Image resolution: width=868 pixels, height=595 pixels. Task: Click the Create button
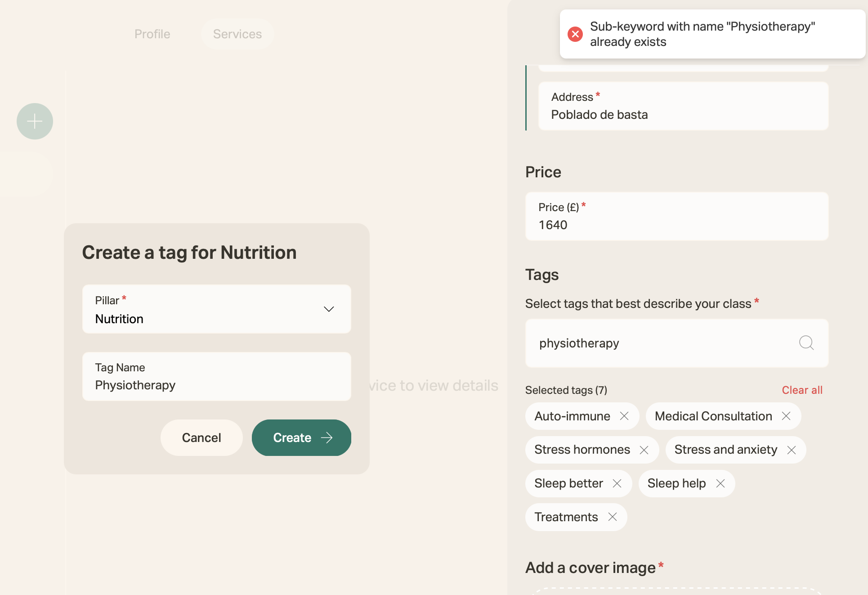tap(301, 437)
